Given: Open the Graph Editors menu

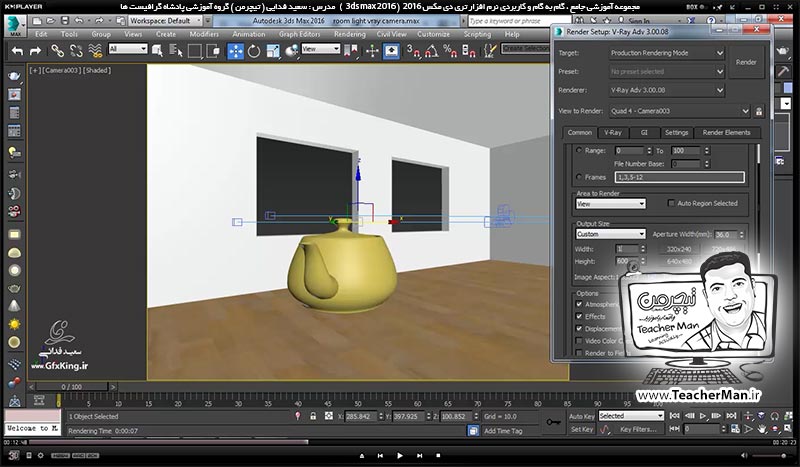Looking at the screenshot, I should coord(299,34).
